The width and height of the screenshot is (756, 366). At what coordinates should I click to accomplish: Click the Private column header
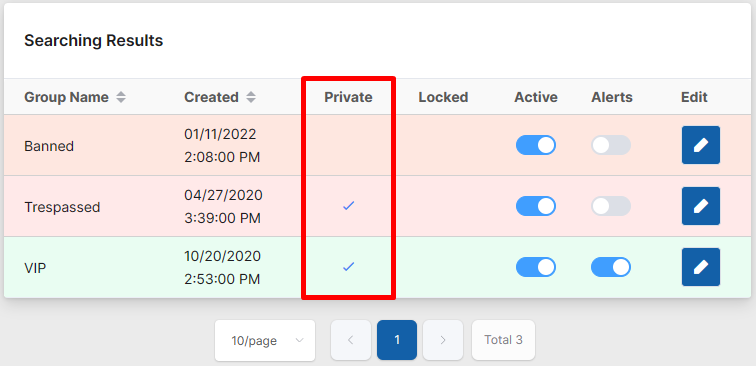348,97
